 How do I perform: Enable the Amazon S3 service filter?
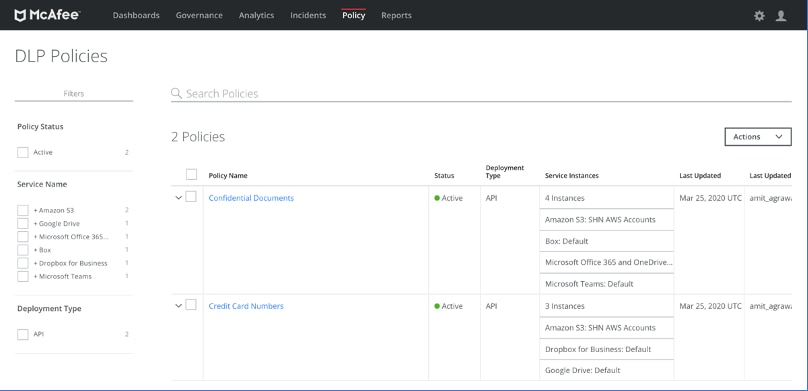[23, 210]
